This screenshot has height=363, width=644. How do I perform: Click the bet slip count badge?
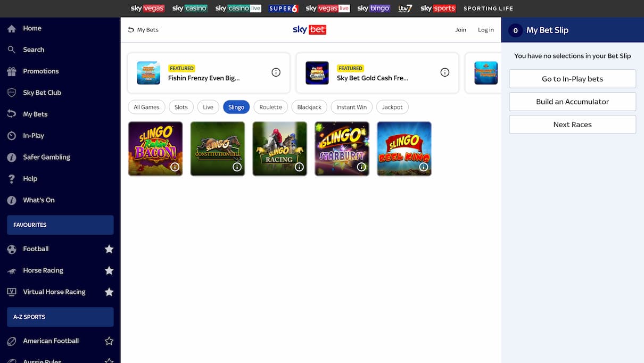[515, 30]
